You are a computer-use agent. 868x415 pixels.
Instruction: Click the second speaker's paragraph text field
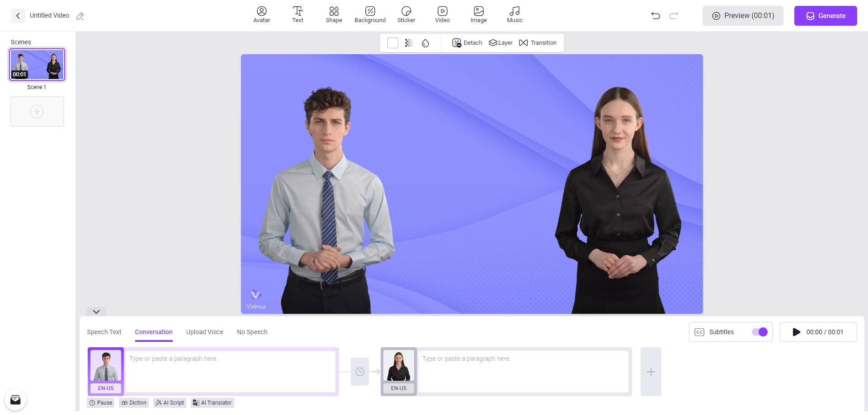click(x=524, y=372)
